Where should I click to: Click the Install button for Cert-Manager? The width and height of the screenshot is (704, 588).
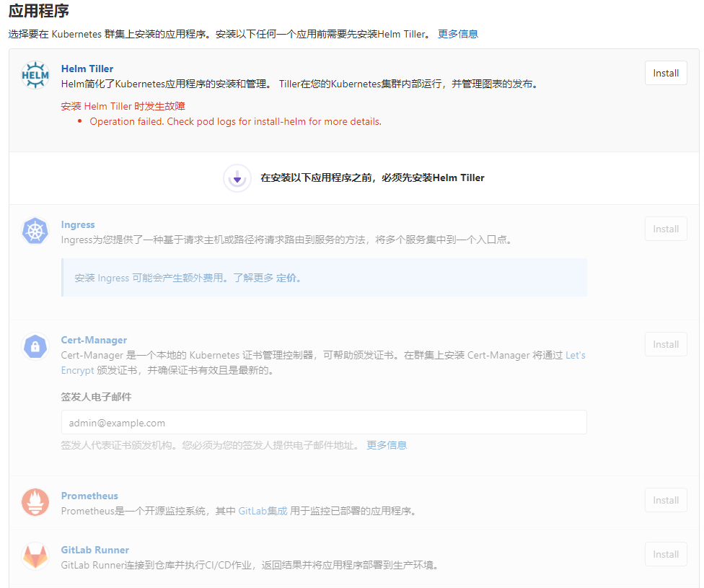[x=666, y=345]
